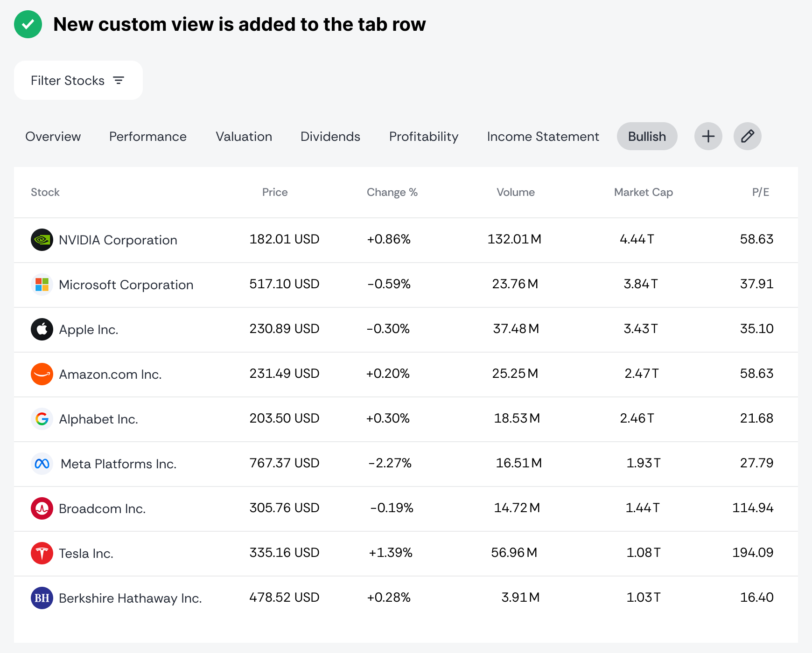Screen dimensions: 812x653
Task: Open Berkshire Hathaway Inc. stock link
Action: [130, 598]
